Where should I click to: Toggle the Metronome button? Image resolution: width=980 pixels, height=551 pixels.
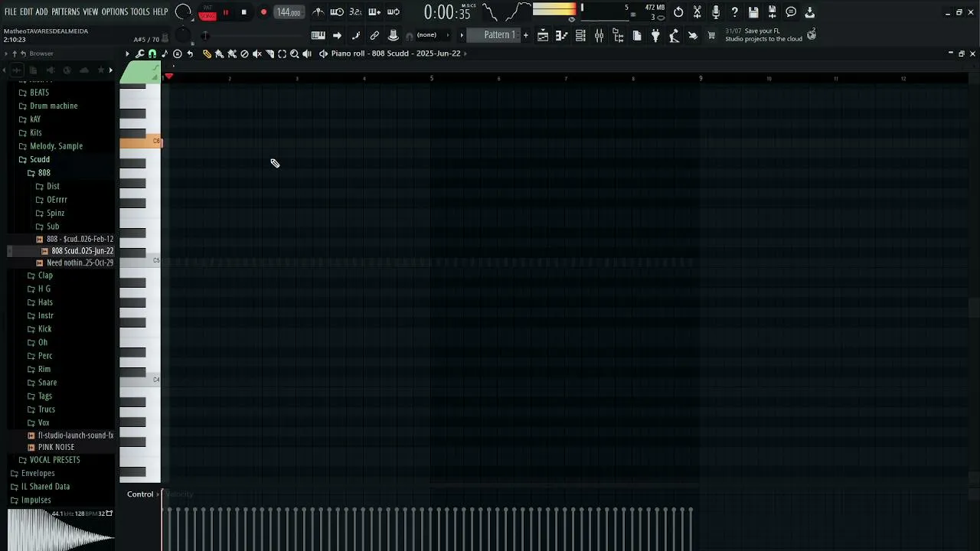point(318,12)
